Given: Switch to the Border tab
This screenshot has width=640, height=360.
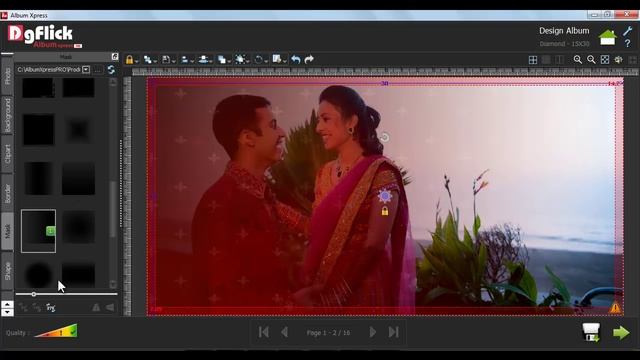Looking at the screenshot, I should pos(7,193).
